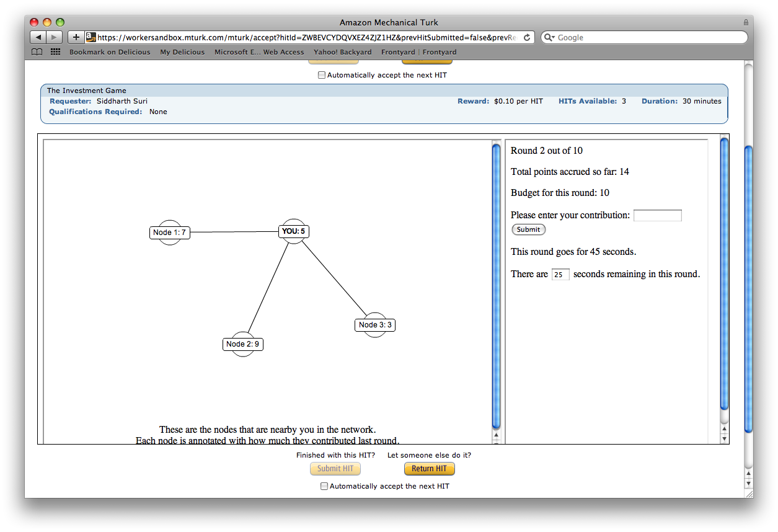Reload the page with the refresh icon
Screen dimensions: 778x532
[x=527, y=37]
